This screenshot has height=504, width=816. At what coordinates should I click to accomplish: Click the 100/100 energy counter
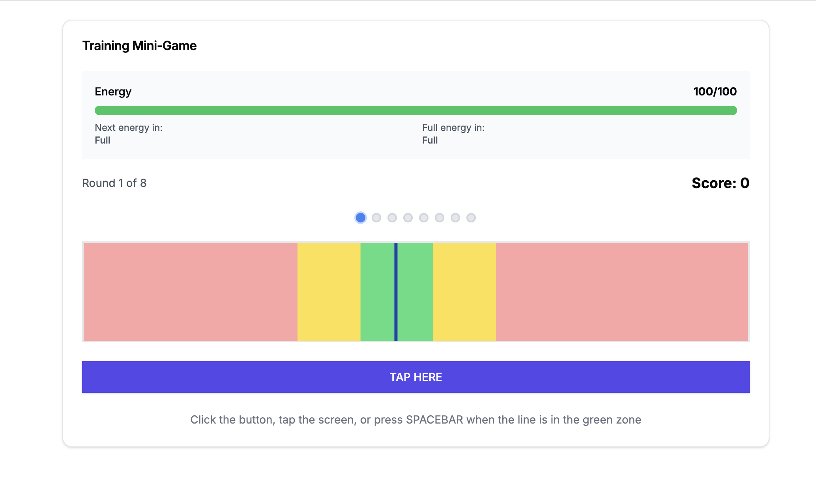coord(715,91)
